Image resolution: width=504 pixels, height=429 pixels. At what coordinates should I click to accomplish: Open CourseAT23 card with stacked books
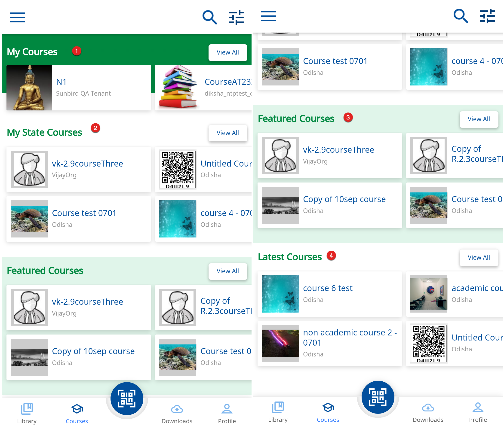coord(203,88)
